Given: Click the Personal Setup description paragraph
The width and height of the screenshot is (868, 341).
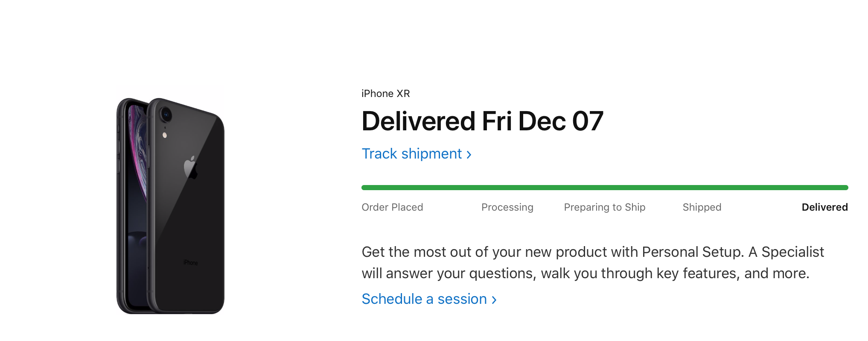Looking at the screenshot, I should 593,263.
